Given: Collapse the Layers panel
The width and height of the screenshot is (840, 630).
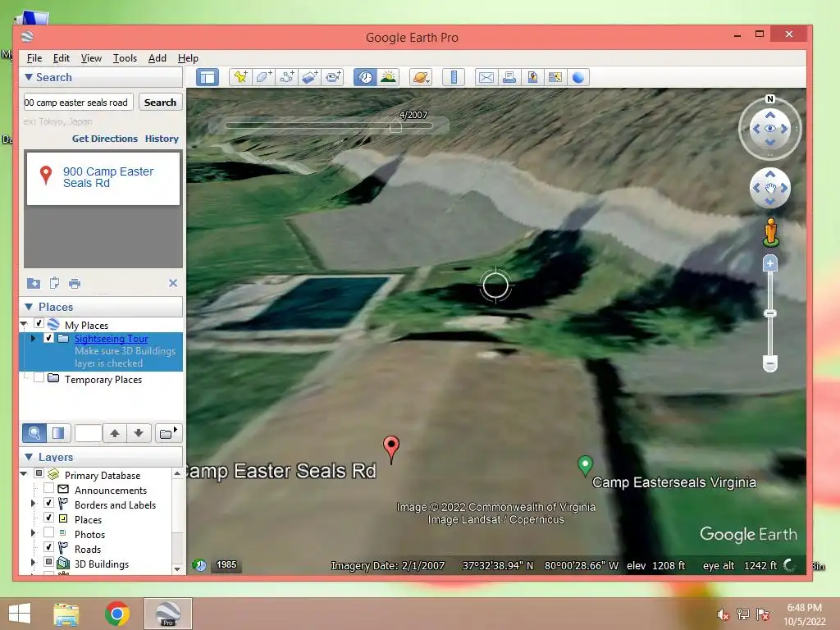Looking at the screenshot, I should [x=29, y=457].
